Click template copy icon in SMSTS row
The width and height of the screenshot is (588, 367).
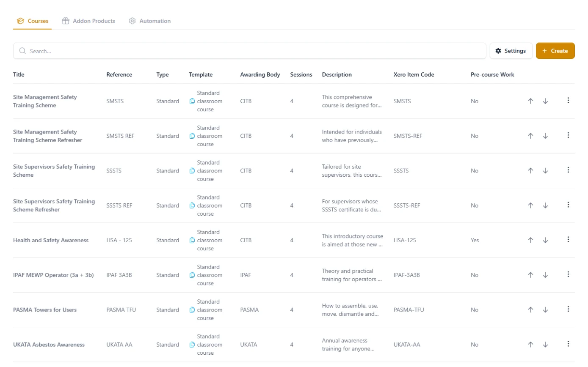[x=192, y=101]
